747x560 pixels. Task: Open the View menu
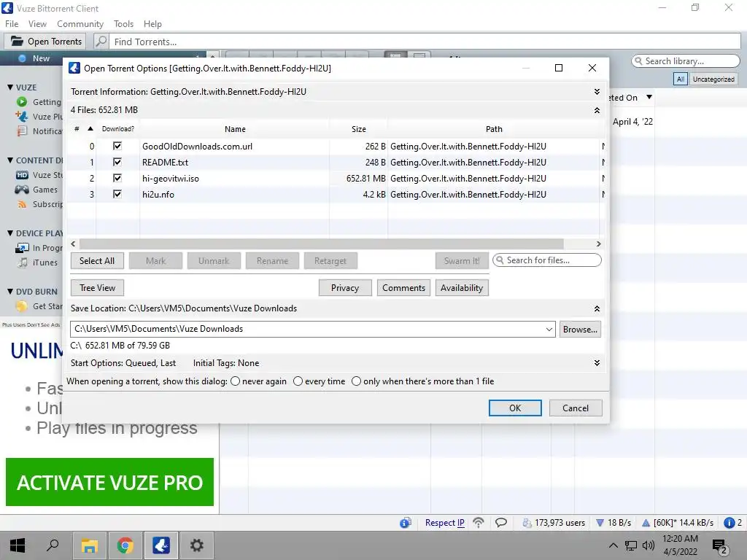(x=37, y=24)
